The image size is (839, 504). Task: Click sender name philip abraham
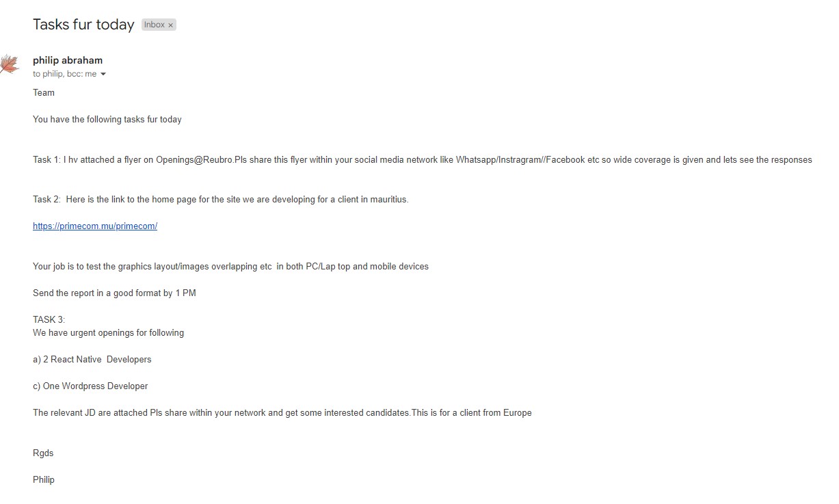pos(68,60)
